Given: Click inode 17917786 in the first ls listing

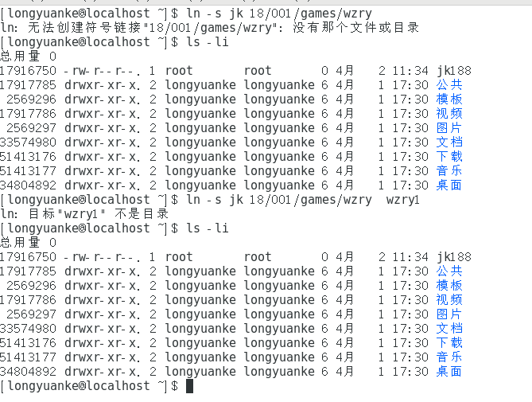Looking at the screenshot, I should point(28,113).
